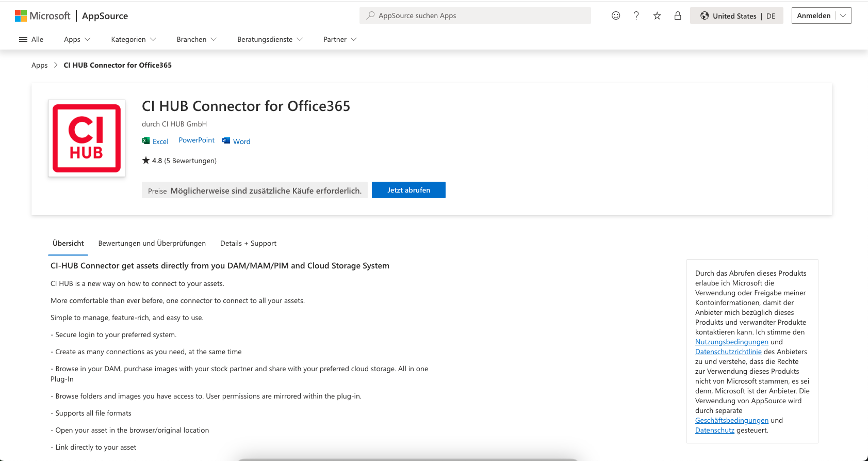Switch to the Übersicht tab
This screenshot has height=461, width=868.
click(68, 243)
